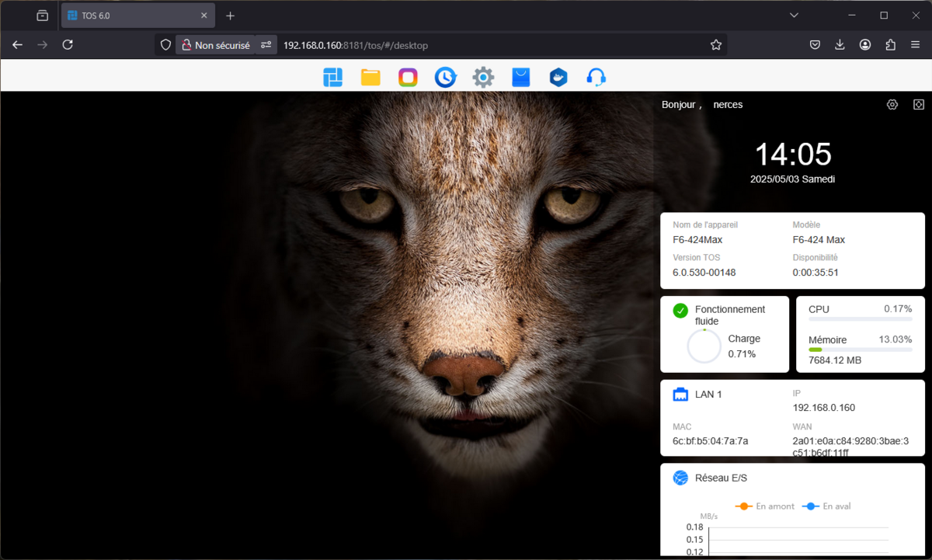
Task: Open the Firefox hamburger application menu
Action: click(x=916, y=45)
